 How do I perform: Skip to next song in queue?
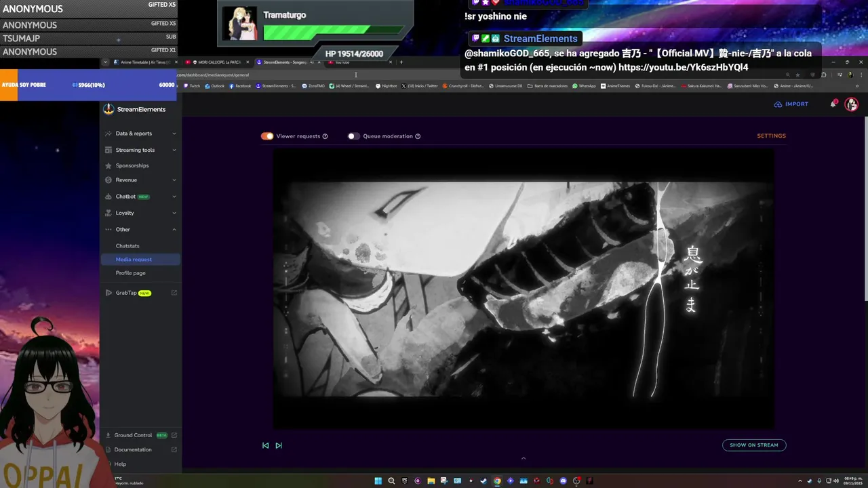279,445
